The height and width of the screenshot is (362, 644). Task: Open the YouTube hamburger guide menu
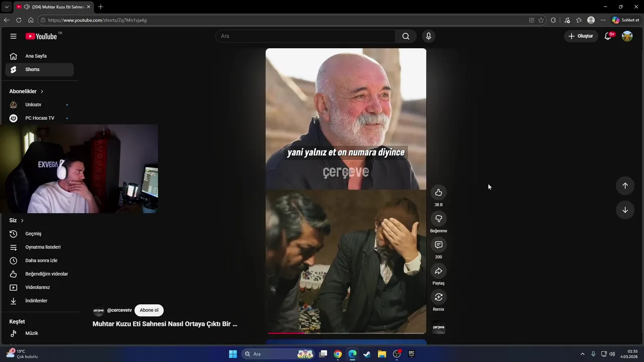coord(14,36)
